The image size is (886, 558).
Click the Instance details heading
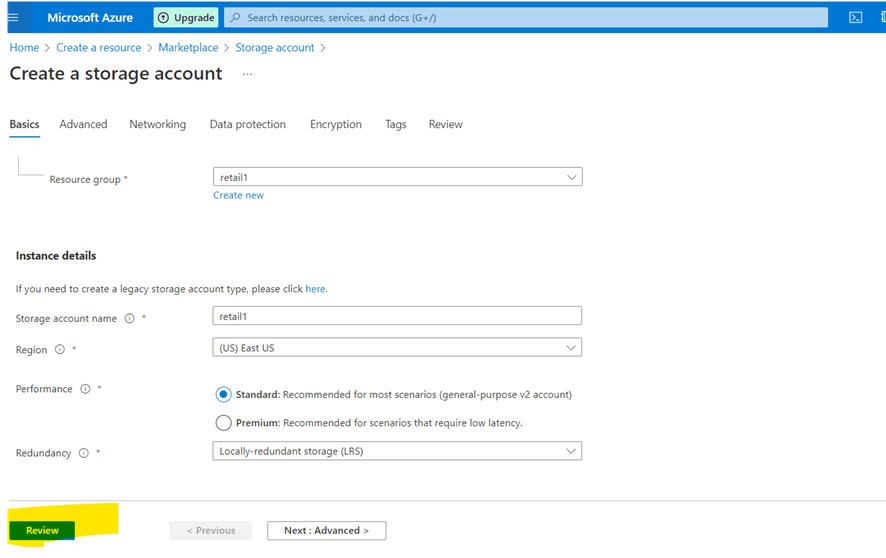(56, 256)
